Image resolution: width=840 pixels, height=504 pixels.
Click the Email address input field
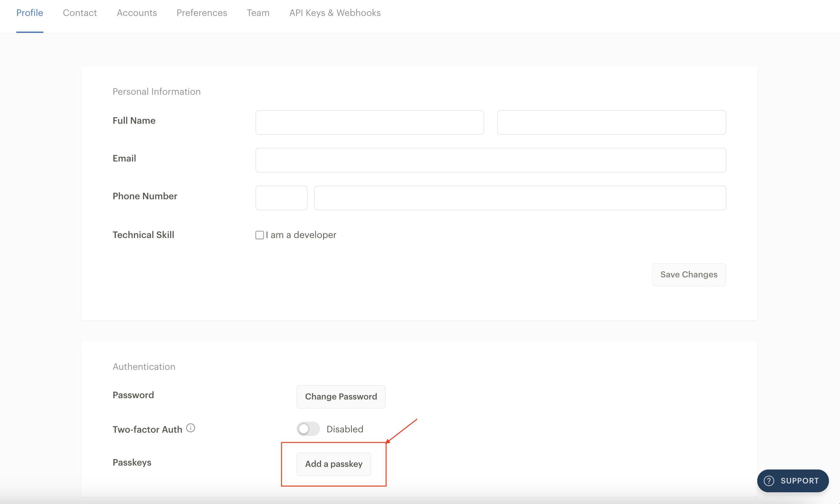tap(490, 160)
